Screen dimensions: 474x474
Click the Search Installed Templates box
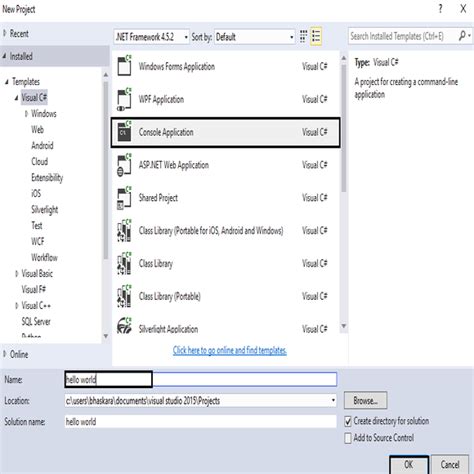[403, 36]
